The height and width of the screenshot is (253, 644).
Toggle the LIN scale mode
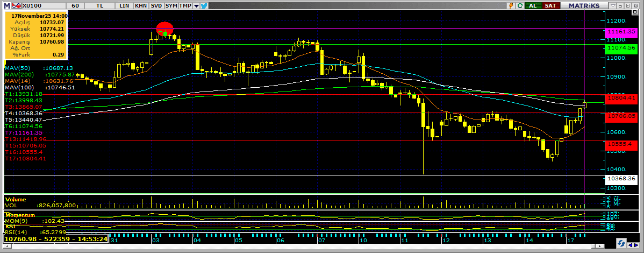click(x=124, y=5)
